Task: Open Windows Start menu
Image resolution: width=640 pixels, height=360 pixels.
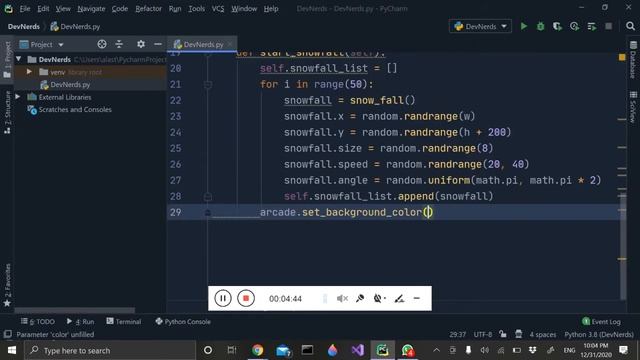Action: pyautogui.click(x=11, y=350)
